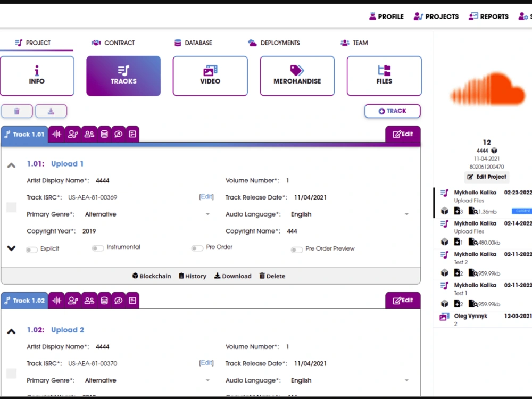Check the selection box for track 1.02
Image resolution: width=532 pixels, height=399 pixels.
click(x=12, y=373)
